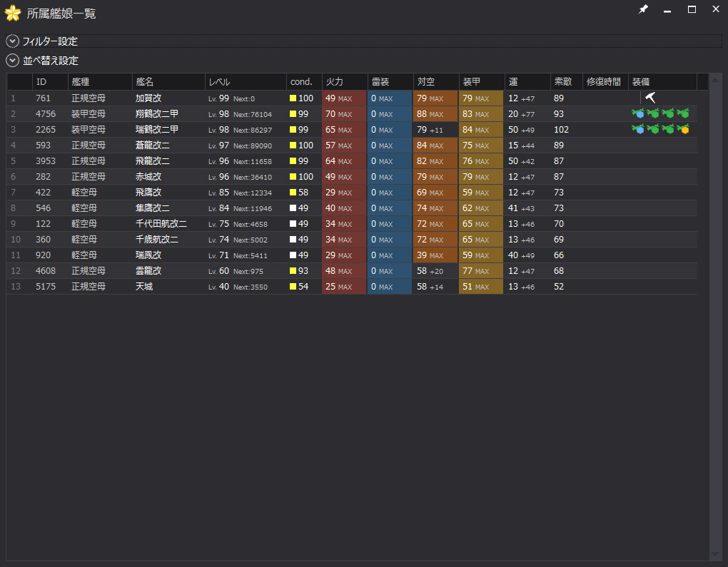Image resolution: width=728 pixels, height=567 pixels.
Task: Click the yellow cond square for 雲龍改
Action: pyautogui.click(x=293, y=270)
